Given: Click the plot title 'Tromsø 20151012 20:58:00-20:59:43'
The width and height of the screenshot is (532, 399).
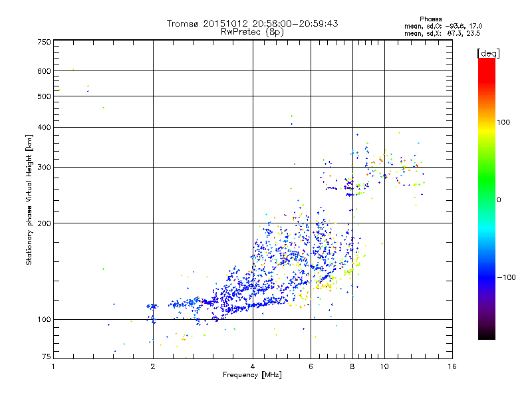Looking at the screenshot, I should [x=252, y=23].
